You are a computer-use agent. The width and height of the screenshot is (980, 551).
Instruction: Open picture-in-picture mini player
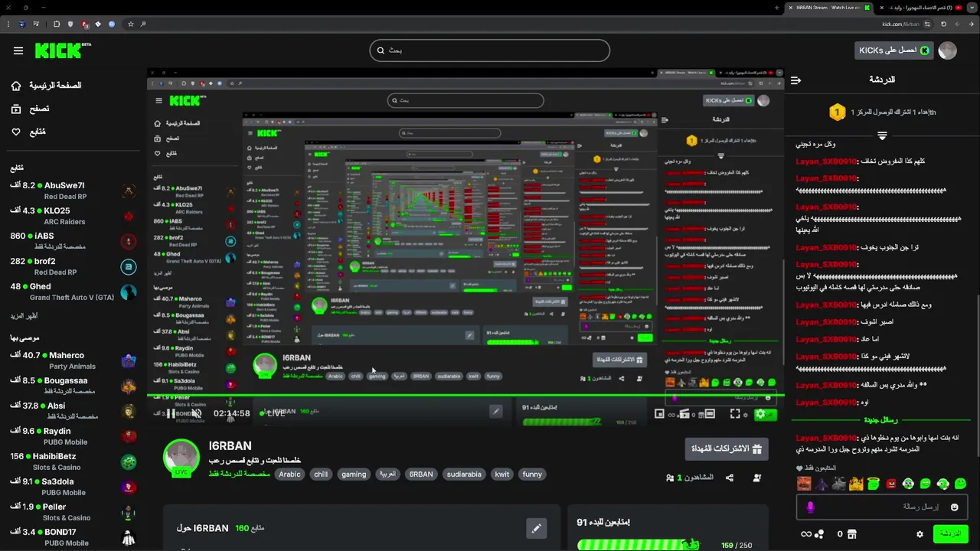coord(659,414)
